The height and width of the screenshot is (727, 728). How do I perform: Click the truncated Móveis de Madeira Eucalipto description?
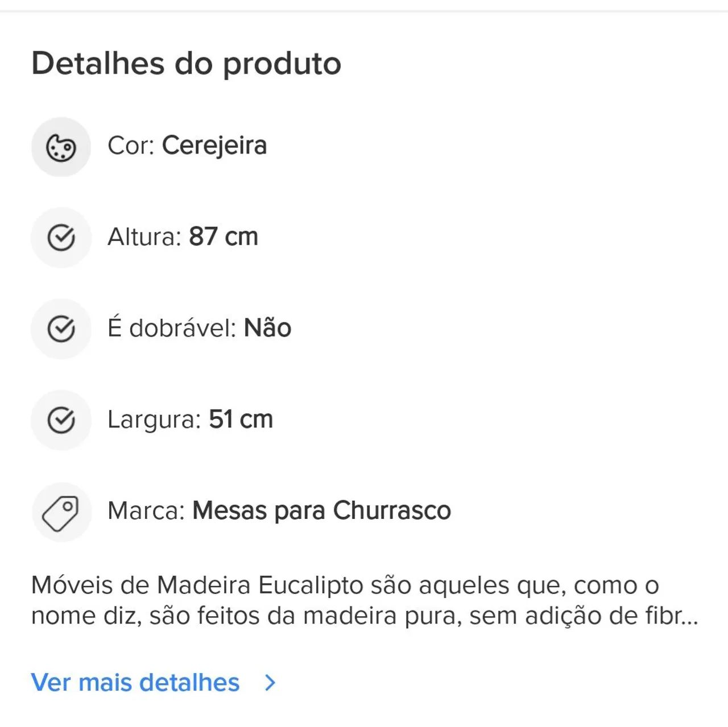365,600
